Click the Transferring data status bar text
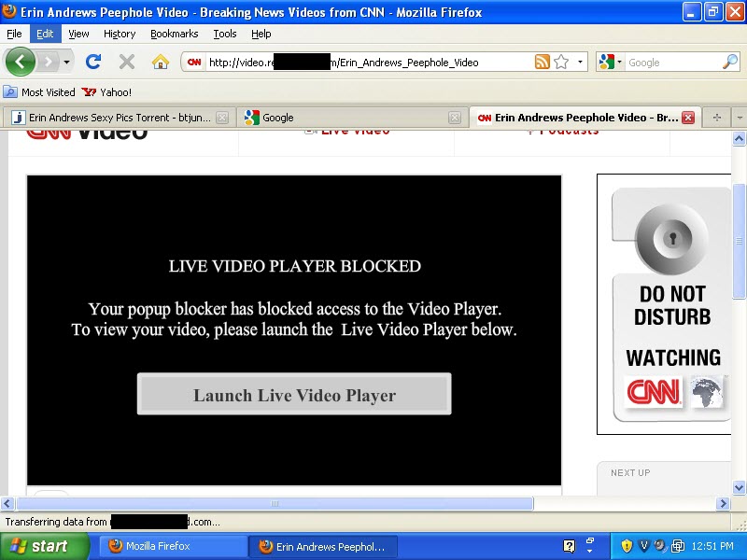The image size is (747, 560). point(112,522)
